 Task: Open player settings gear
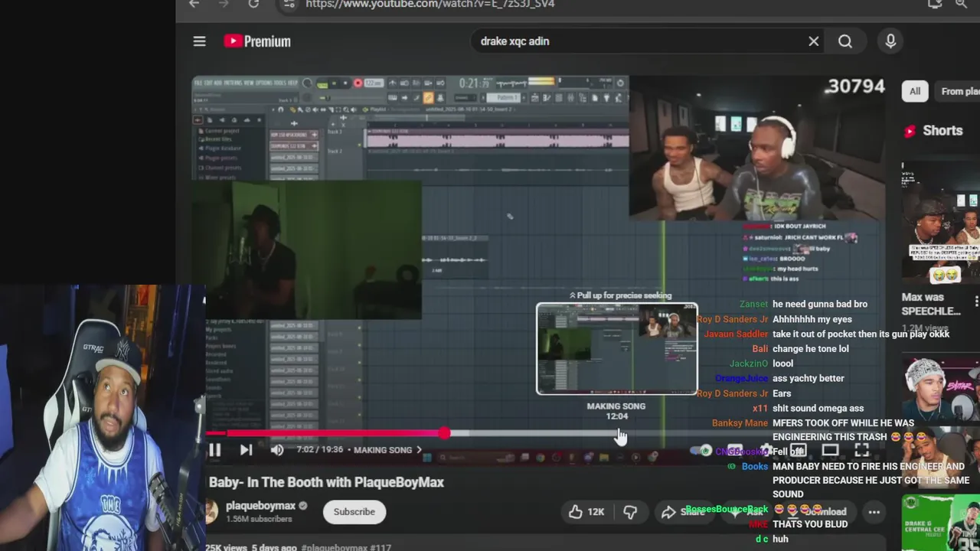(x=766, y=451)
